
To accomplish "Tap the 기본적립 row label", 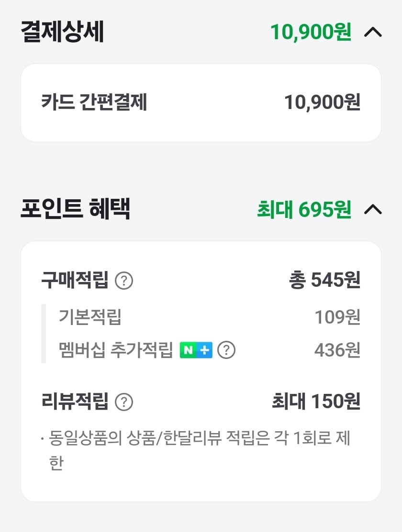I will coord(90,317).
